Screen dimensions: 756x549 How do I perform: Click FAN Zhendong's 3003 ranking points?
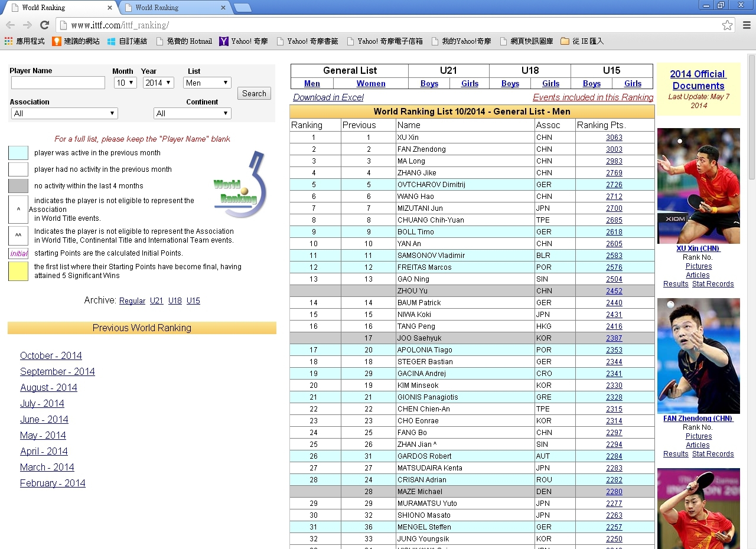[x=614, y=149]
